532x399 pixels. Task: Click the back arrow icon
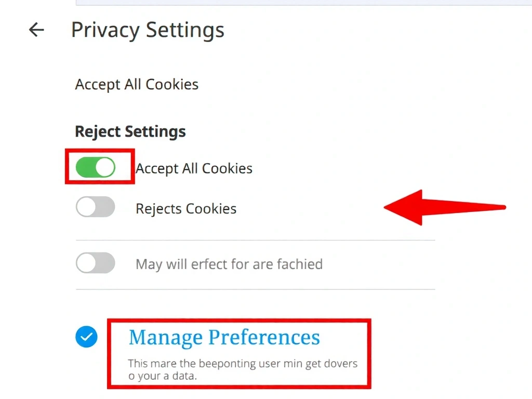coord(35,30)
